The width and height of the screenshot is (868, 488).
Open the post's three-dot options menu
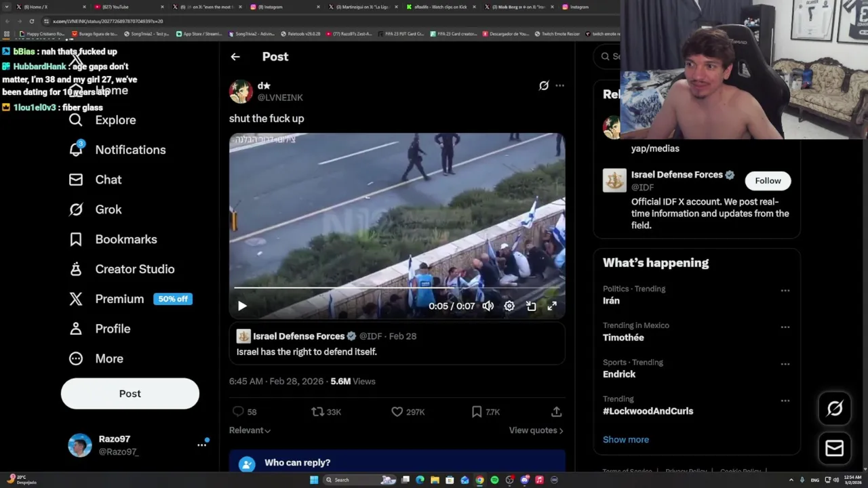pyautogui.click(x=559, y=85)
